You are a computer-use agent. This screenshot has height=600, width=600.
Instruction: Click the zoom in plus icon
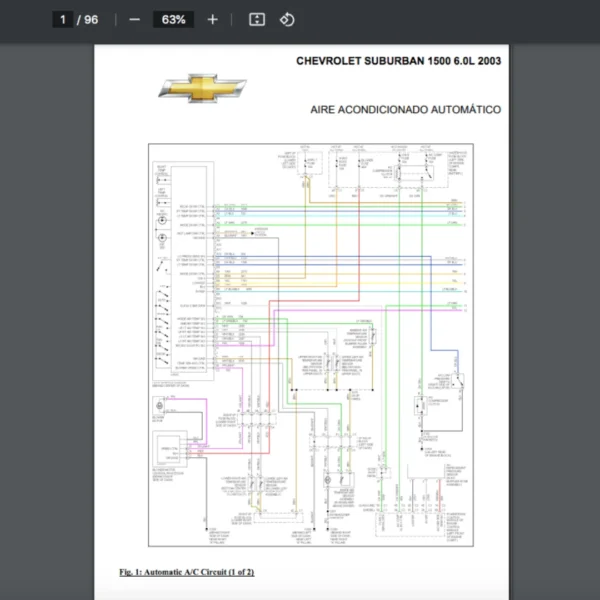tap(212, 20)
